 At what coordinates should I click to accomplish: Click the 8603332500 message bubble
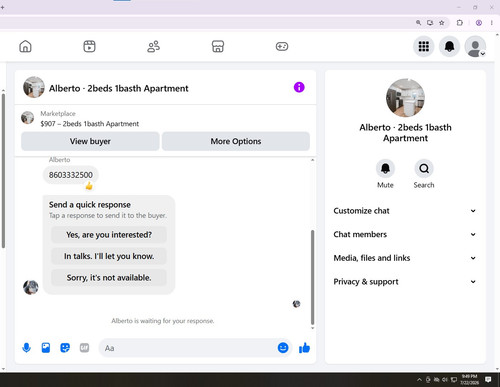pyautogui.click(x=71, y=175)
